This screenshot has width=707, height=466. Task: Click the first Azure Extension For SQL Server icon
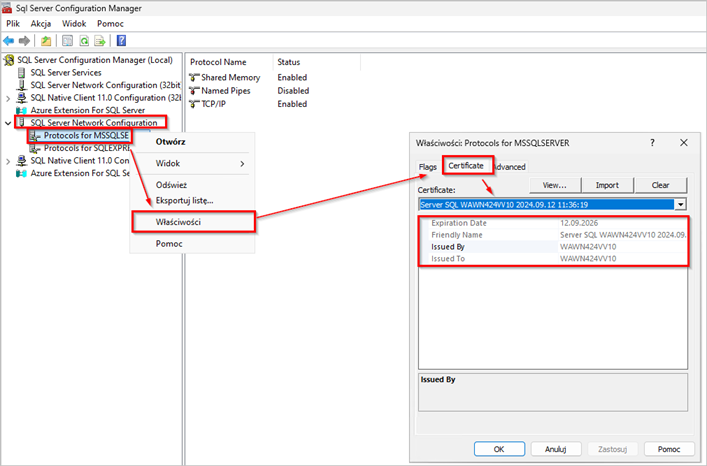point(21,110)
